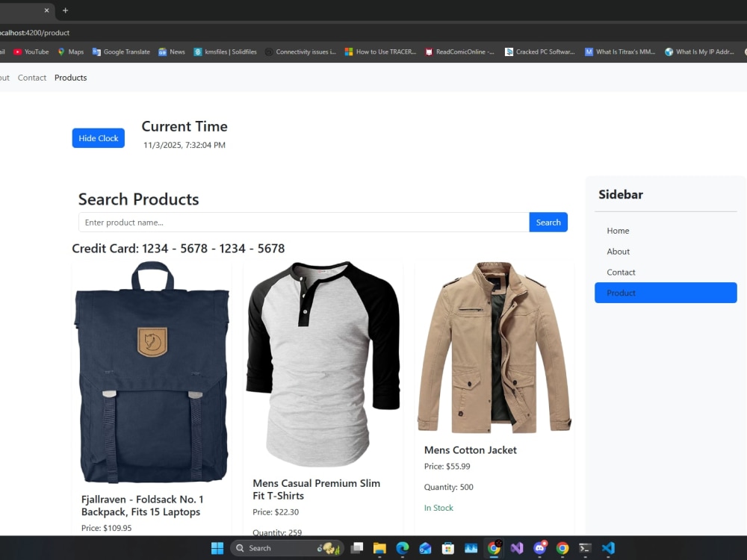Click the raglan T-shirt product image

[323, 364]
